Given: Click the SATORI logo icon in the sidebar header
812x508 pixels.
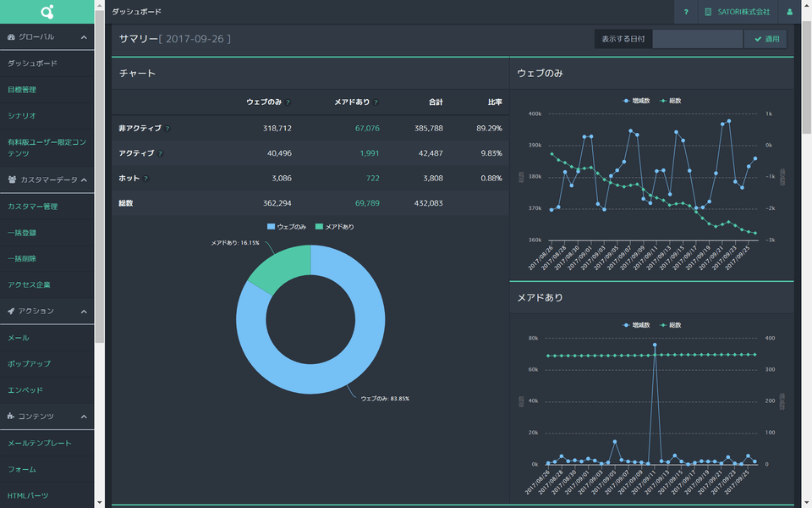Looking at the screenshot, I should 47,12.
